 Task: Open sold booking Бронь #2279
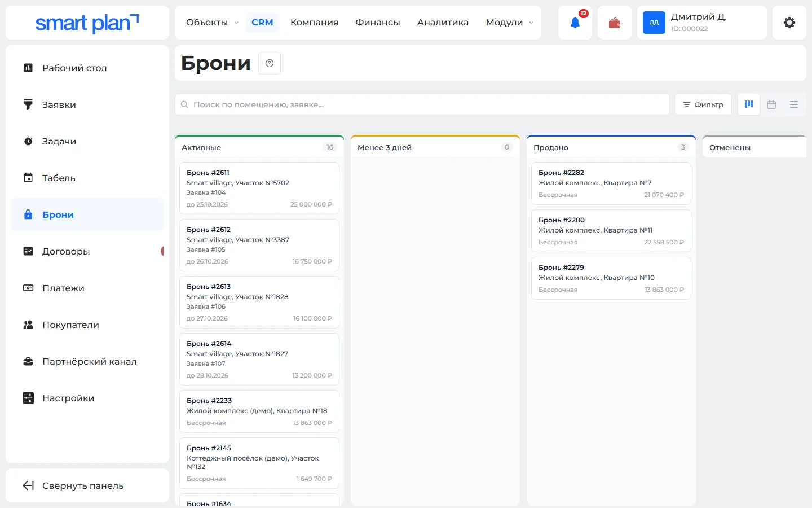pos(611,278)
